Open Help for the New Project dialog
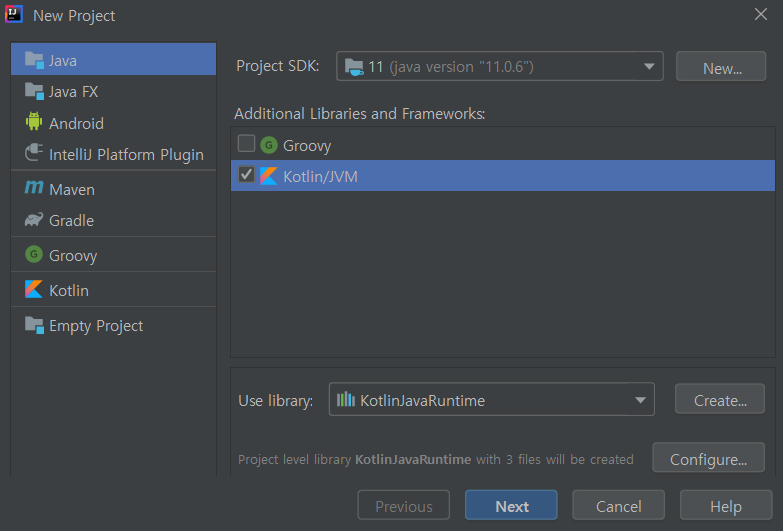This screenshot has width=783, height=531. [x=726, y=505]
